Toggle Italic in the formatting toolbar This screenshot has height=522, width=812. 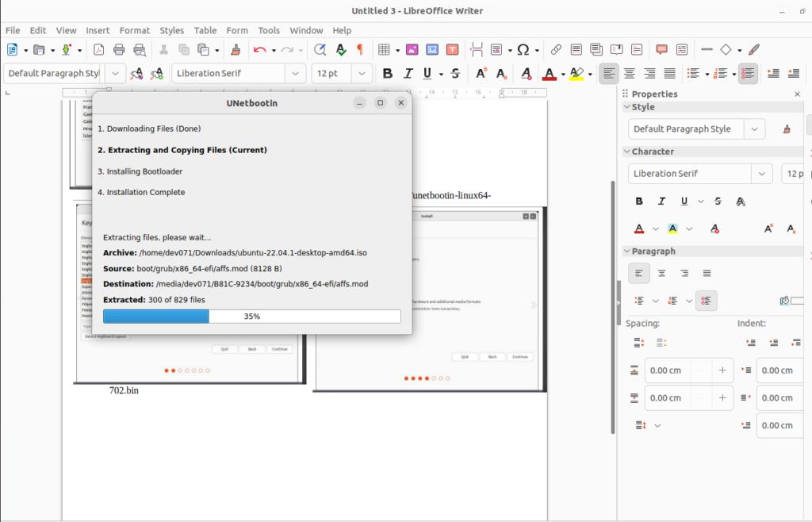pos(408,74)
